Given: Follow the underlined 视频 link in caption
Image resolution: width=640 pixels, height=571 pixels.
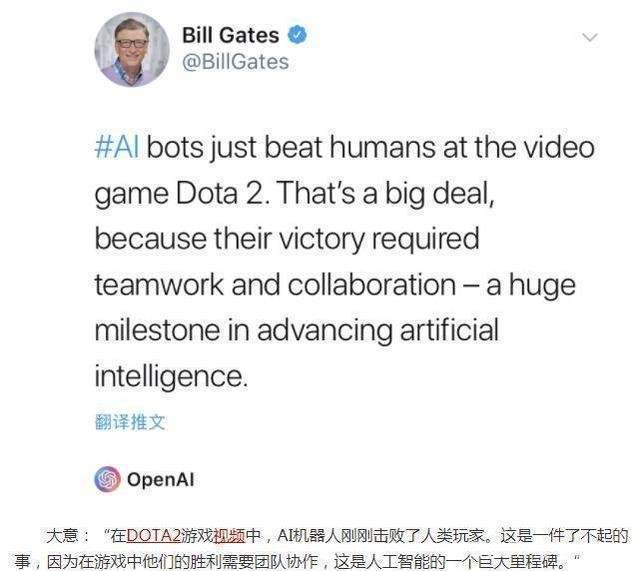Looking at the screenshot, I should coord(229,535).
